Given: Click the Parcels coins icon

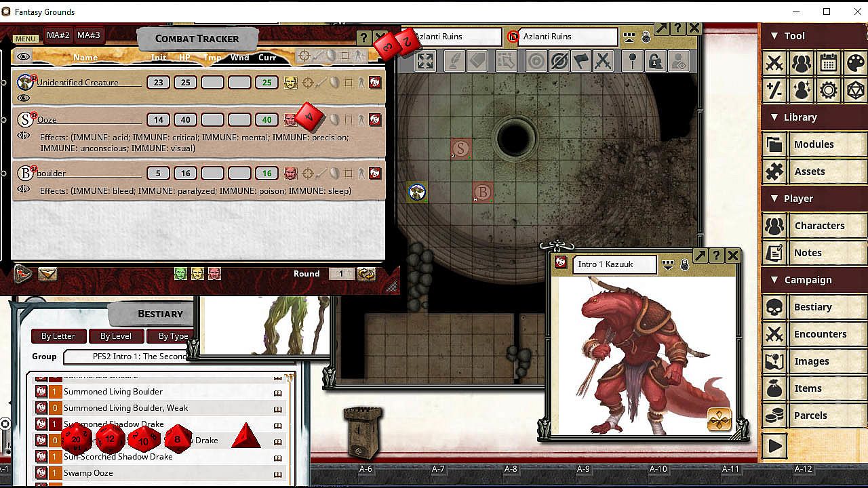Looking at the screenshot, I should (x=774, y=415).
